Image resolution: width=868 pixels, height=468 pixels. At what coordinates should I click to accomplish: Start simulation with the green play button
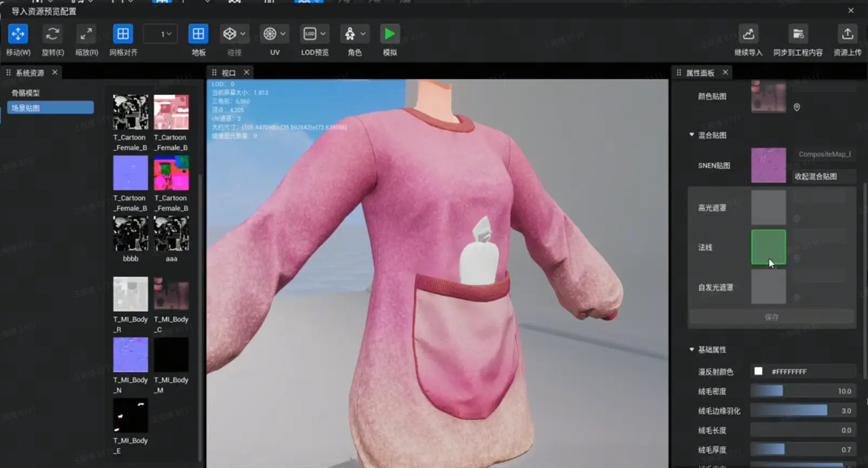pos(390,34)
